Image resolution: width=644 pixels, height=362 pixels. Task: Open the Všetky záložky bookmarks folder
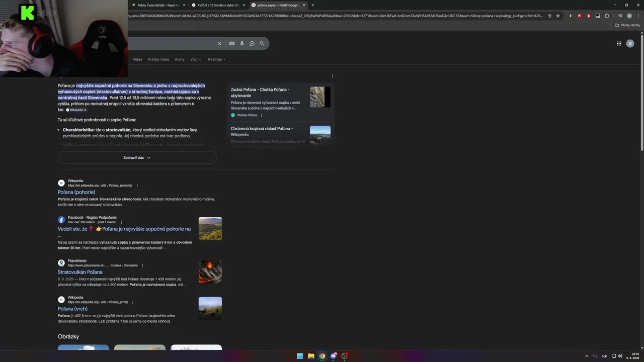tap(627, 25)
